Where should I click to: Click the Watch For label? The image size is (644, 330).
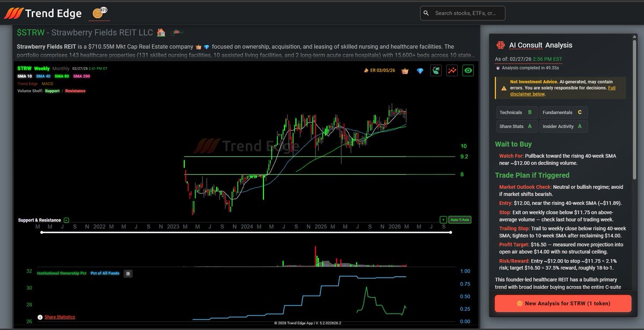click(x=511, y=156)
